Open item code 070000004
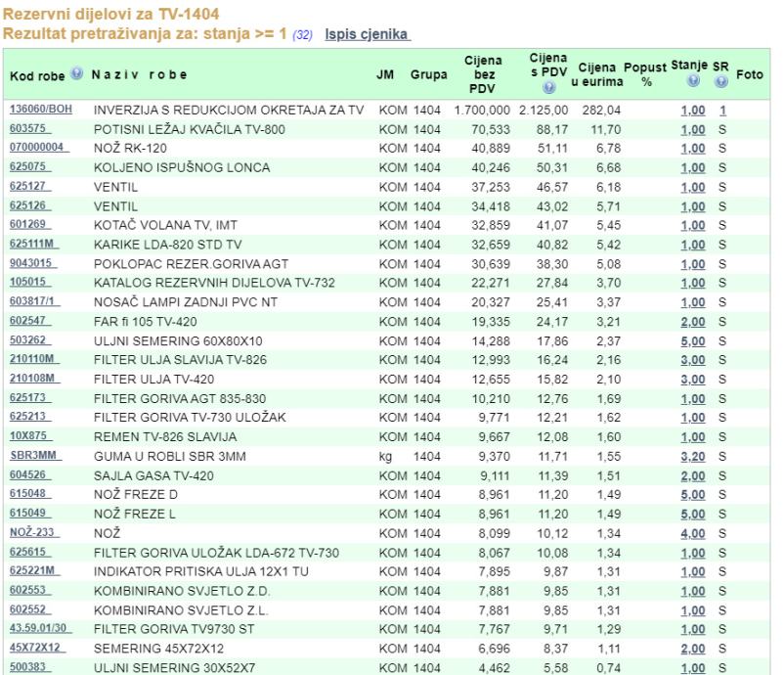This screenshot has width=784, height=675. [x=38, y=147]
